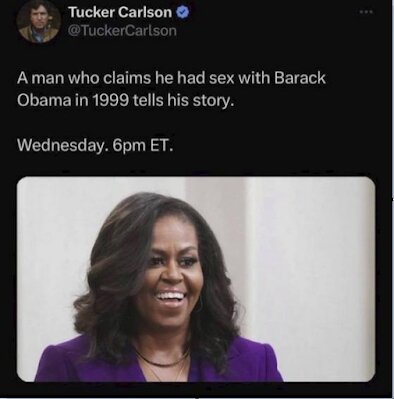This screenshot has width=394, height=399.
Task: Click the word 'Wednesday' in the tweet
Action: point(59,146)
